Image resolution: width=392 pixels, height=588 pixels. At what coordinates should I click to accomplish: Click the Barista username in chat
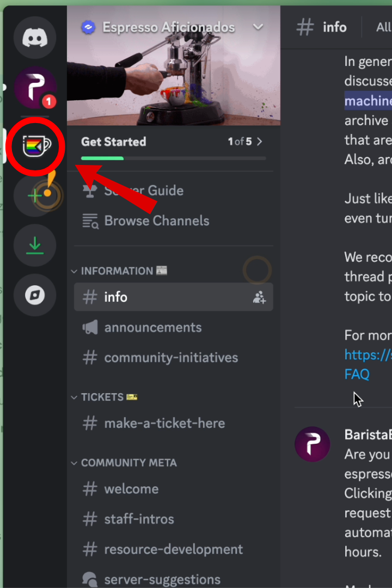pos(368,434)
